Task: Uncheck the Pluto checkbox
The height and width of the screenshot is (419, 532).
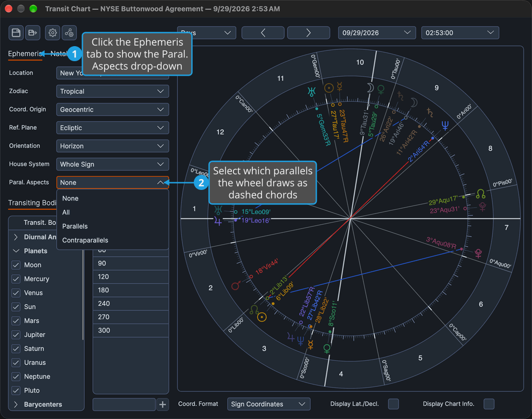Action: click(16, 391)
